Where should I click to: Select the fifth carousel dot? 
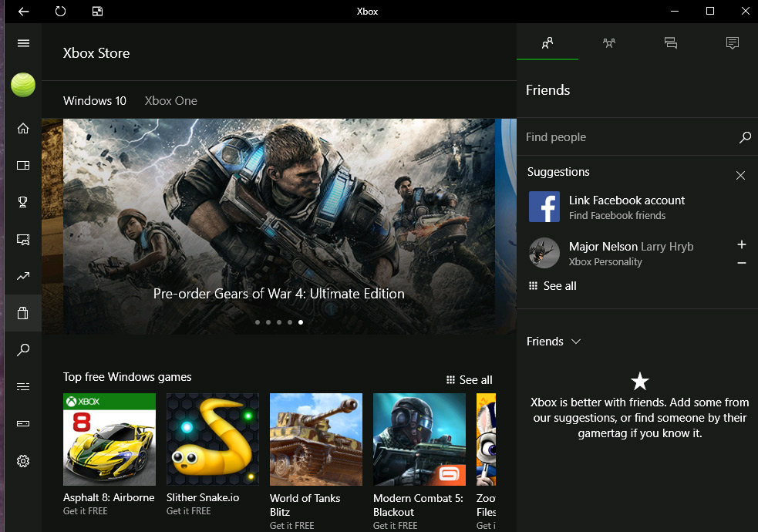click(301, 322)
